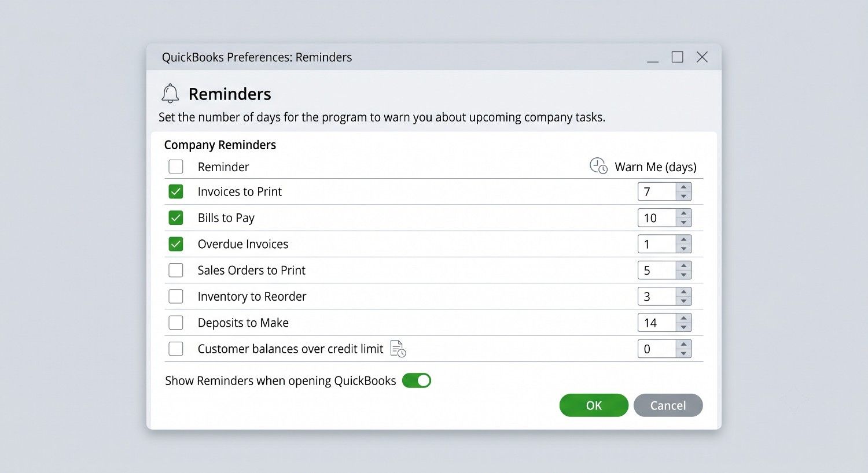
Task: Click the Sales Orders days field showing 5
Action: point(657,270)
